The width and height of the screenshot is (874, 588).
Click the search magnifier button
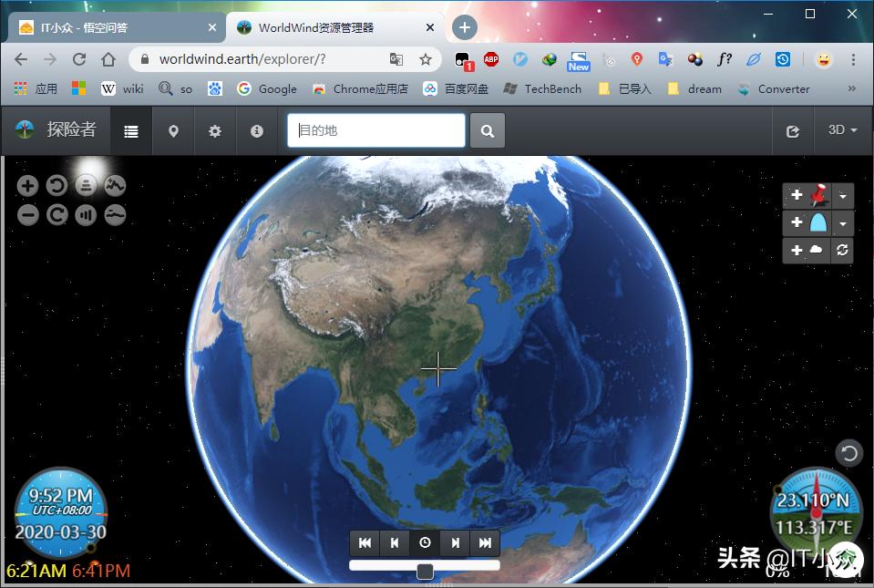(488, 131)
